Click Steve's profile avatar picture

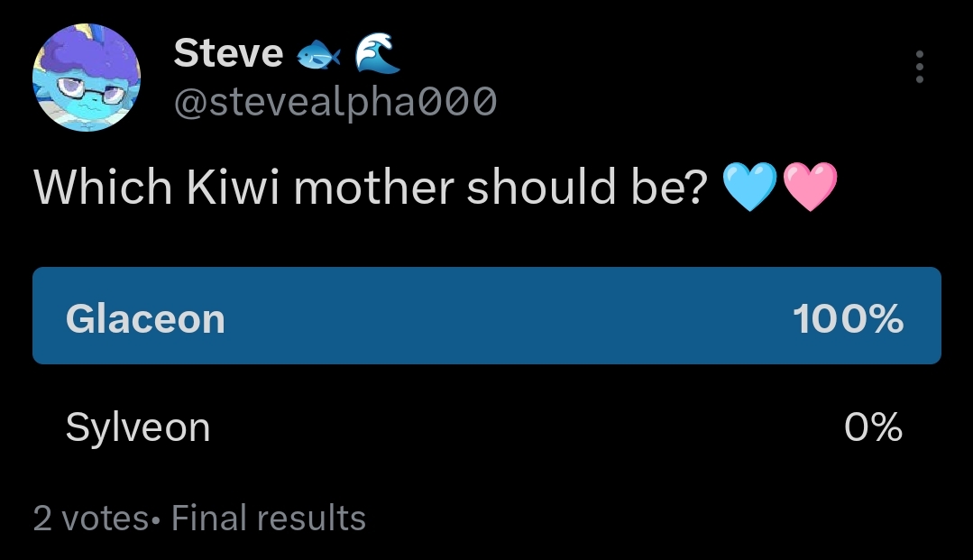87,78
